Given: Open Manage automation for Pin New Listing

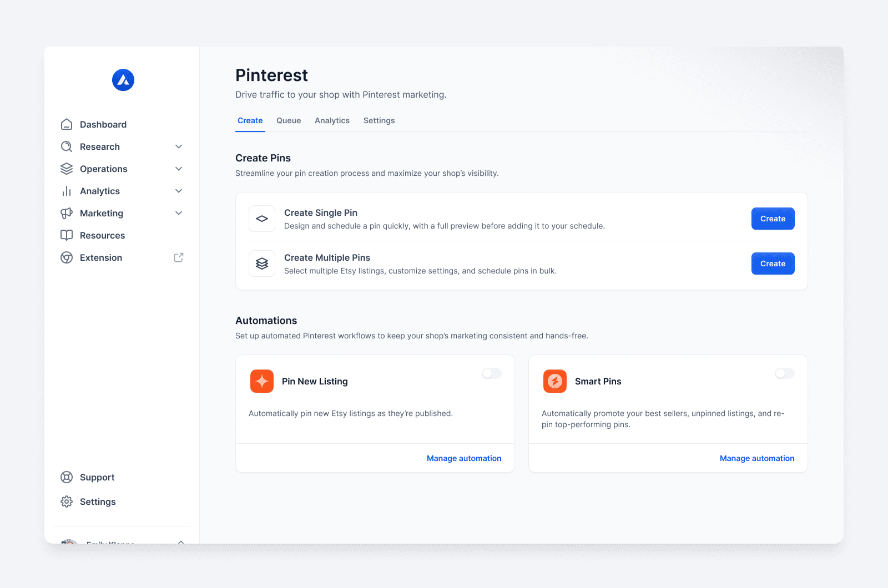Looking at the screenshot, I should click(464, 458).
